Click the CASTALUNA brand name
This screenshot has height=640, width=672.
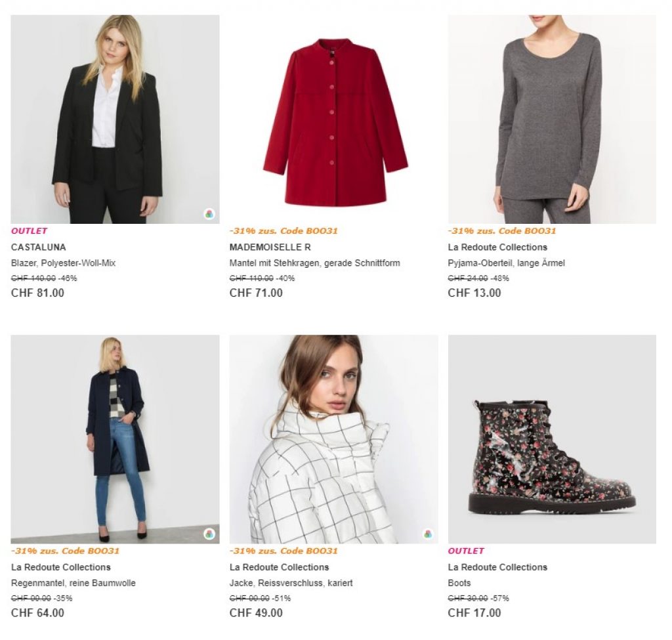[39, 247]
